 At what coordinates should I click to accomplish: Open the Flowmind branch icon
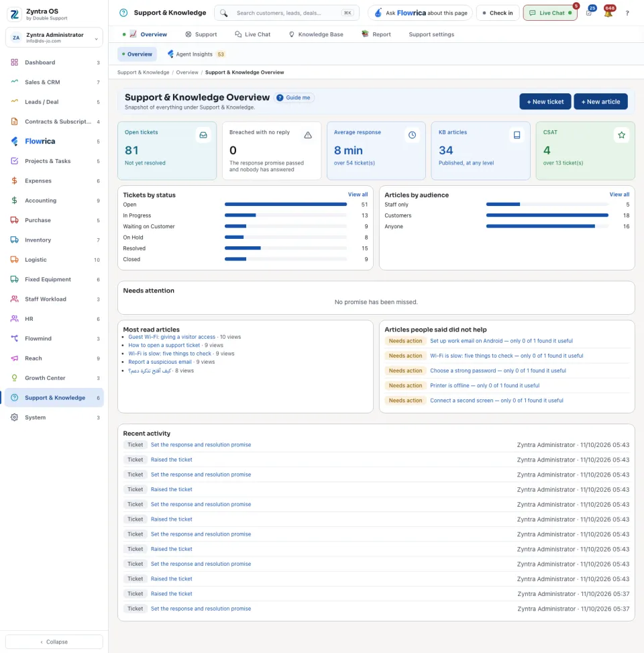coord(15,338)
